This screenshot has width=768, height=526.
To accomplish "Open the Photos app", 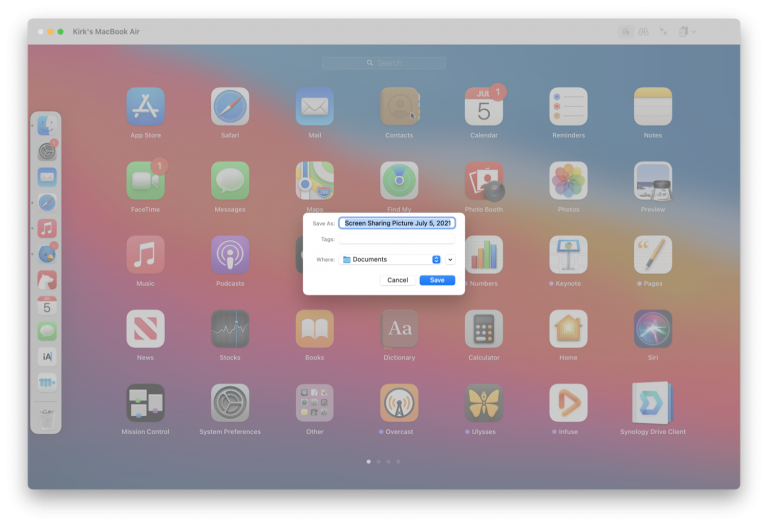I will 568,181.
